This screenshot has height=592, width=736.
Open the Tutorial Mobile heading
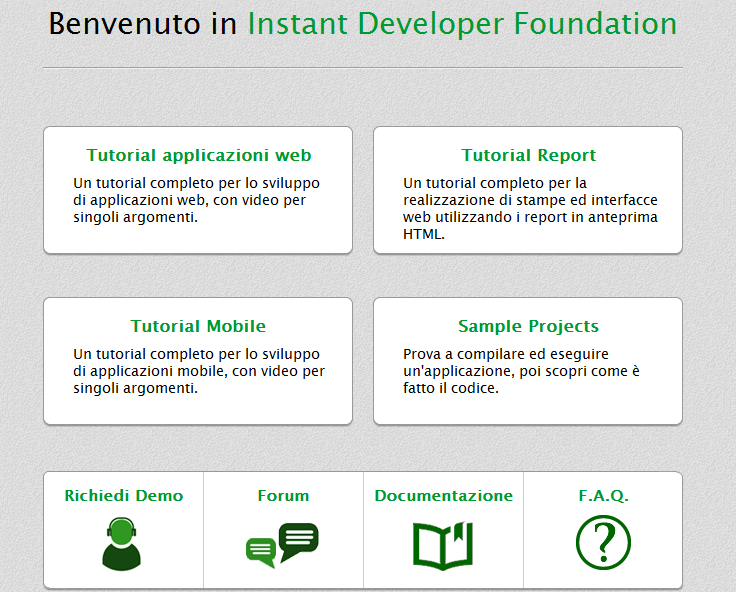tap(198, 326)
